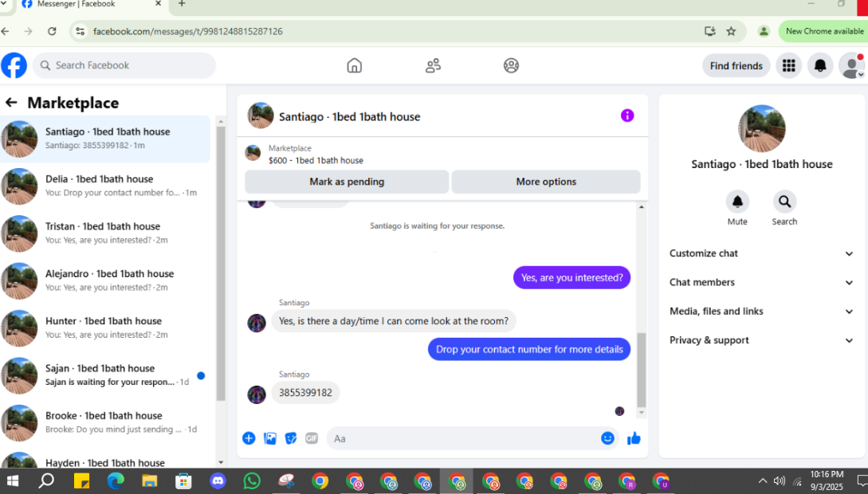Click the Search Facebook field

coord(124,65)
